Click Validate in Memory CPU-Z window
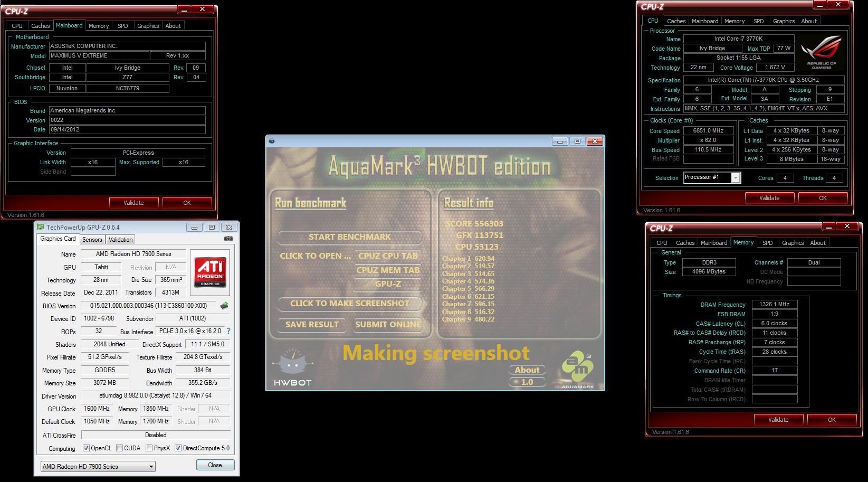This screenshot has width=868, height=482. 778,420
